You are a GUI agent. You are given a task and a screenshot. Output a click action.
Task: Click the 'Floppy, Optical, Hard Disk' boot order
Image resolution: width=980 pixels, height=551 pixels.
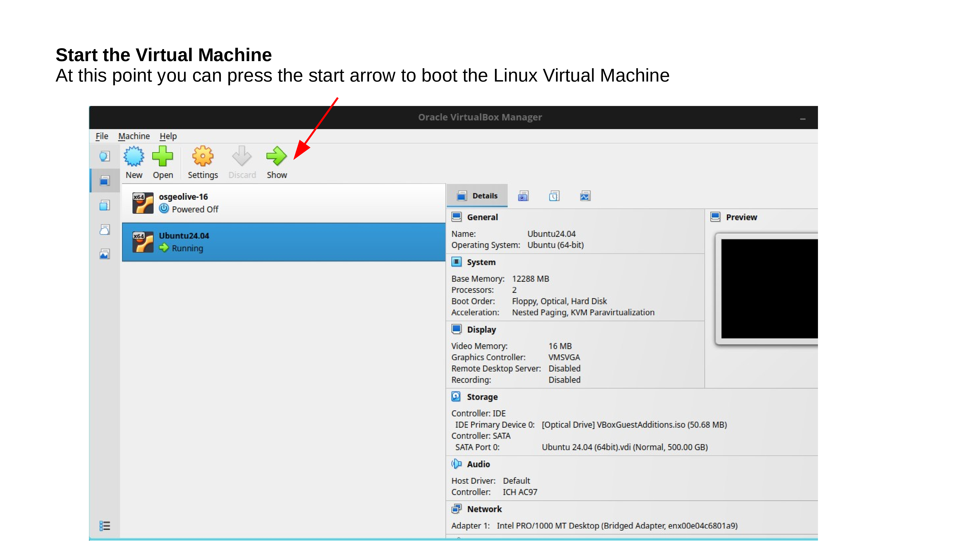pos(559,301)
